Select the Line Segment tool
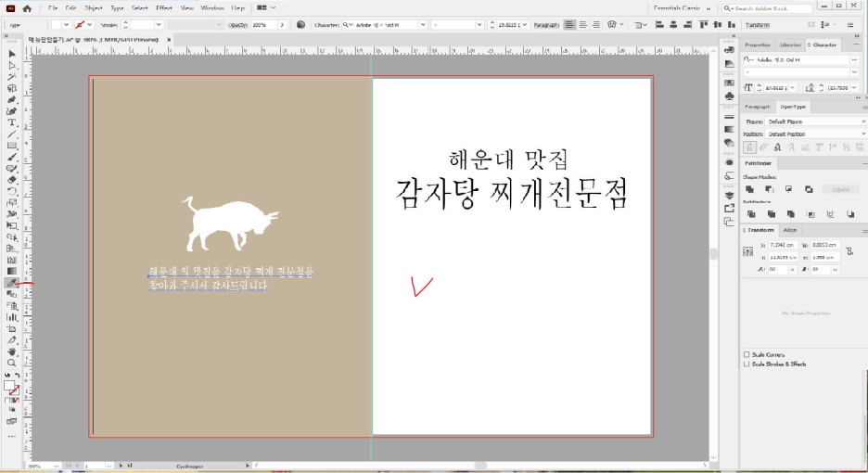868x473 pixels. point(12,134)
